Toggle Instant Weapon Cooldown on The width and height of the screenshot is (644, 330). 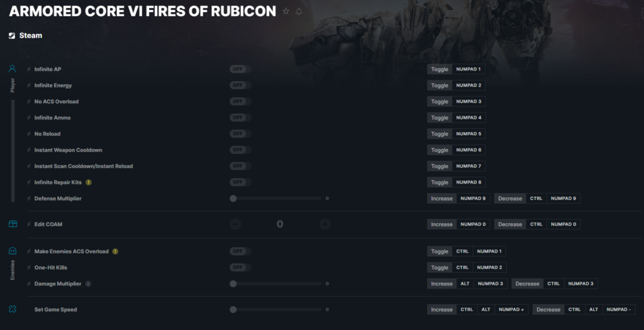[x=240, y=150]
